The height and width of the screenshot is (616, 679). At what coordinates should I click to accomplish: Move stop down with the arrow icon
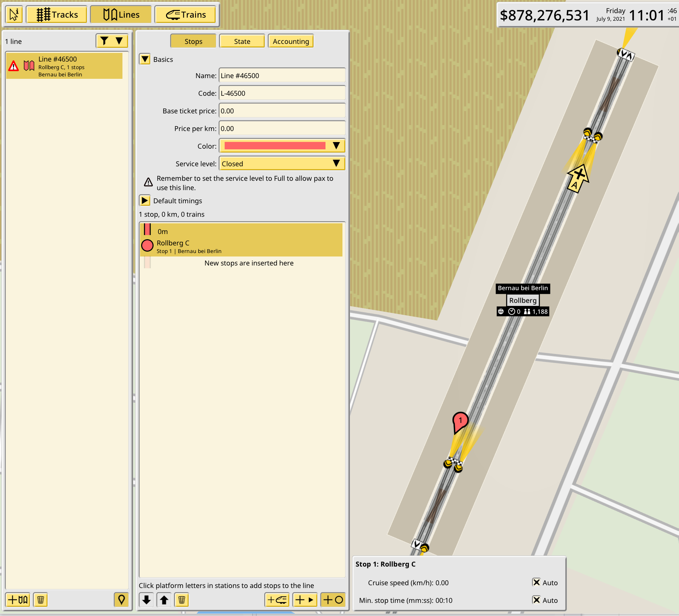click(x=147, y=600)
